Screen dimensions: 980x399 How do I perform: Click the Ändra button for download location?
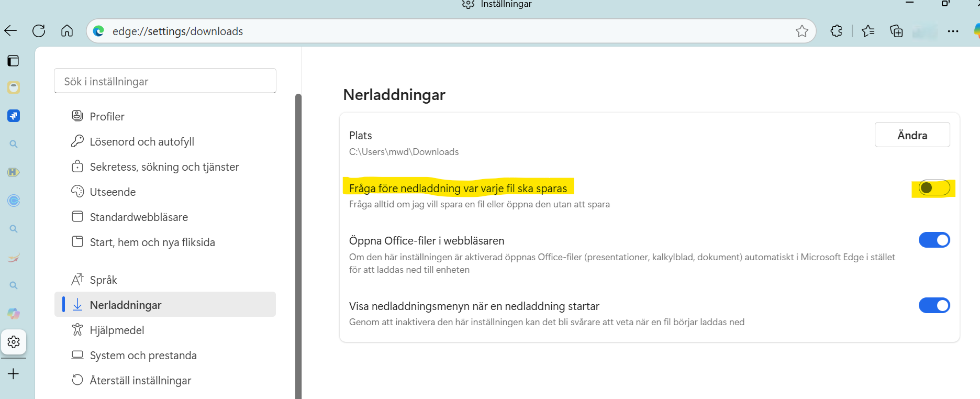(x=912, y=135)
